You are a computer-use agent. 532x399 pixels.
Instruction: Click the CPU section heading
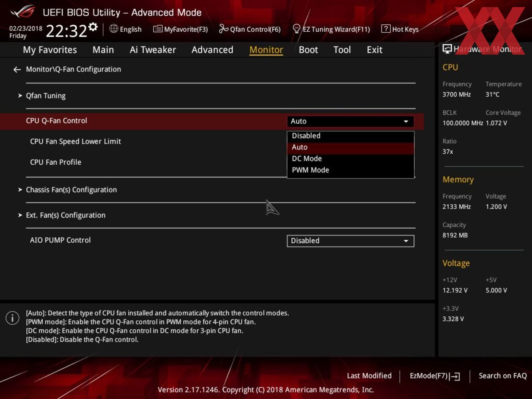point(450,67)
